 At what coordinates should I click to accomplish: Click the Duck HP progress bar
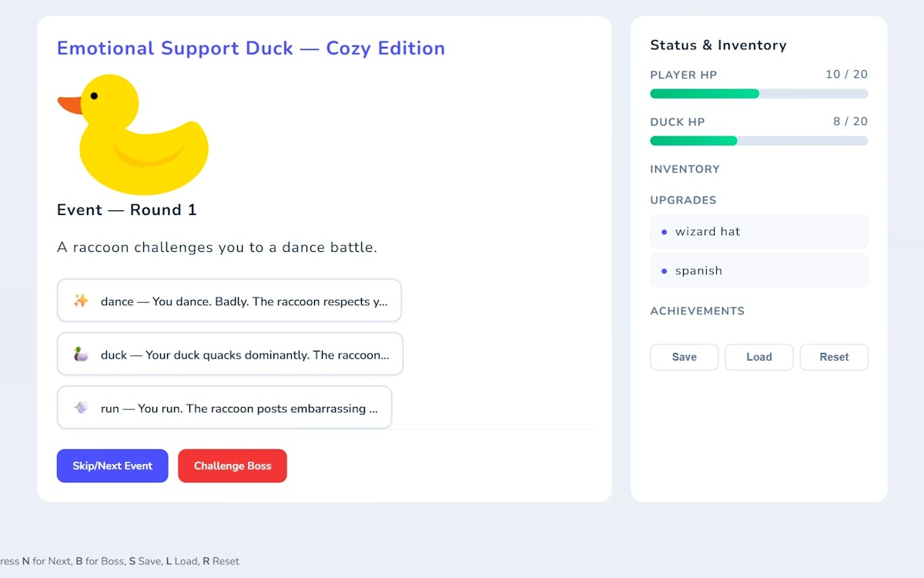click(x=758, y=140)
